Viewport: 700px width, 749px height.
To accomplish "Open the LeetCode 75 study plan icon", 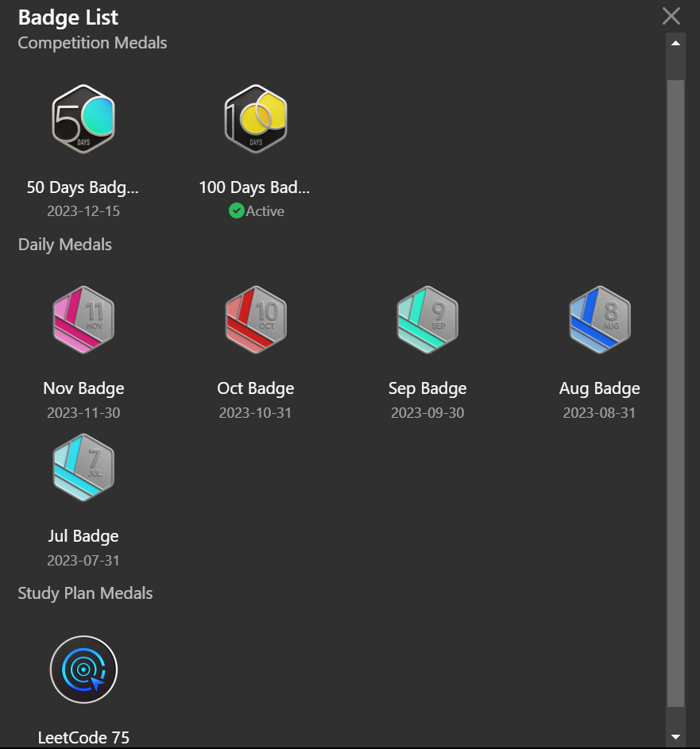I will (x=83, y=670).
